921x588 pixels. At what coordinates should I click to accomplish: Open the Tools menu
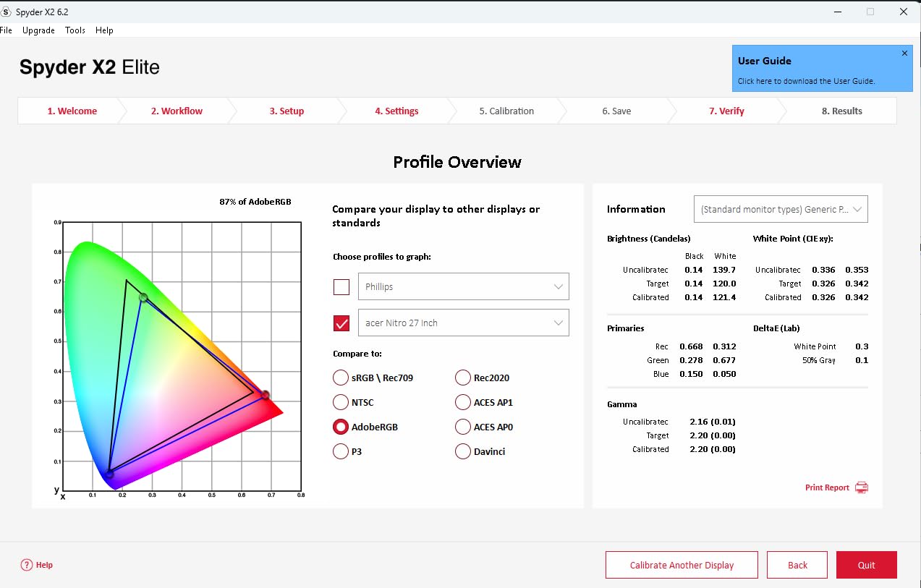(75, 30)
